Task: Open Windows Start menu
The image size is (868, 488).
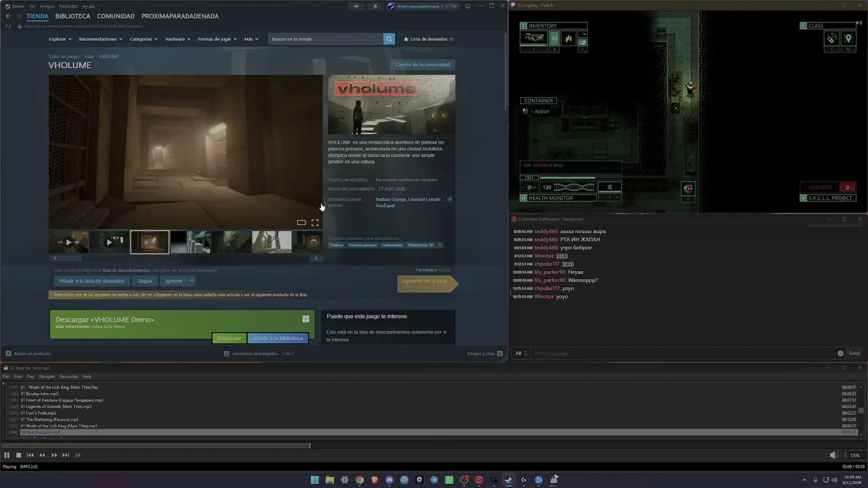Action: click(315, 480)
